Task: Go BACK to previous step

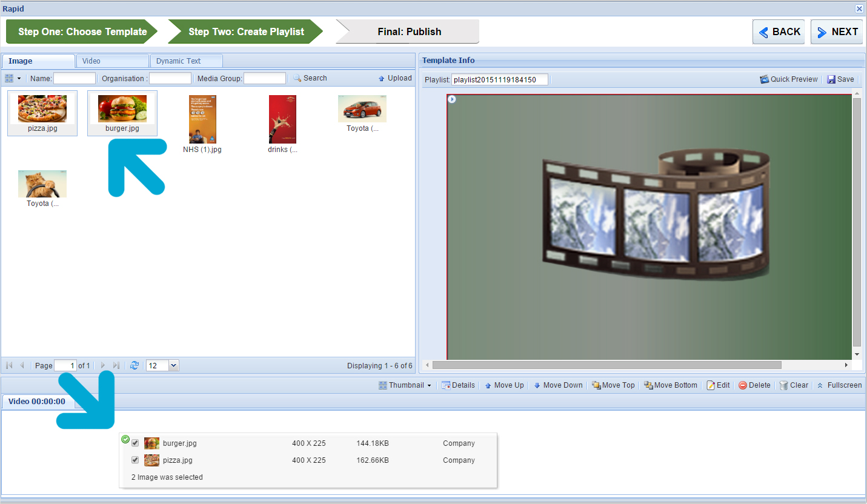Action: click(779, 32)
